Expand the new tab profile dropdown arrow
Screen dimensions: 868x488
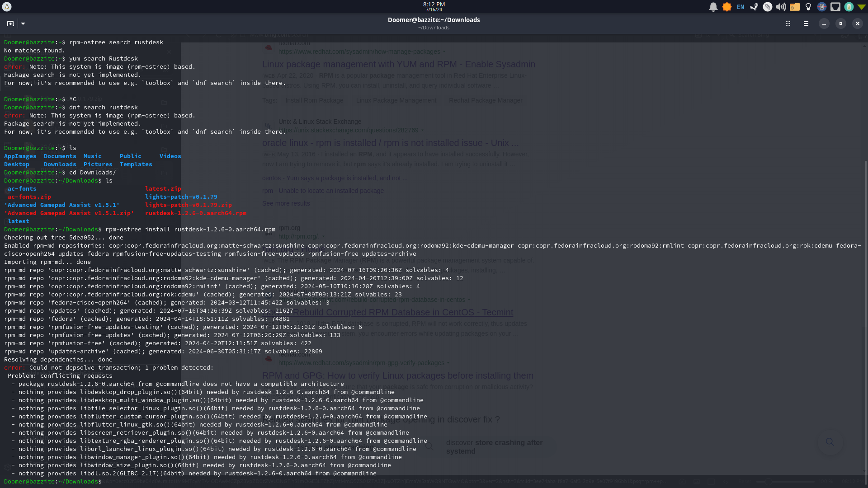tap(23, 23)
